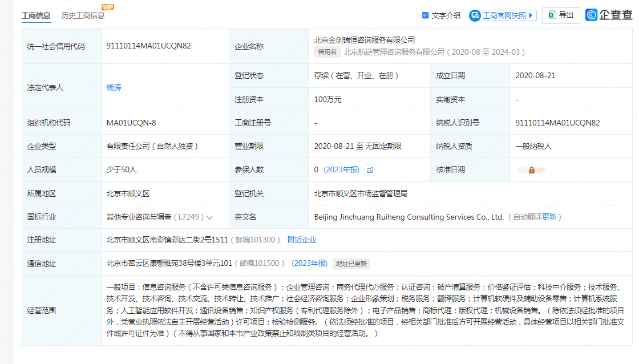Viewport: 639px width, 364px height.
Task: Expand the 其他专业咨询与调查 industry chevron
Action: tap(209, 217)
